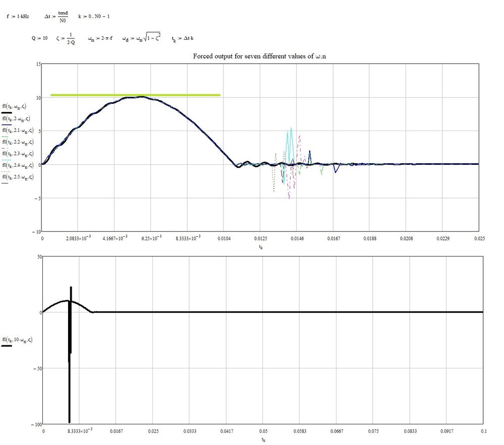
Task: Click the x-axis tick 0.0146
Action: 297,238
